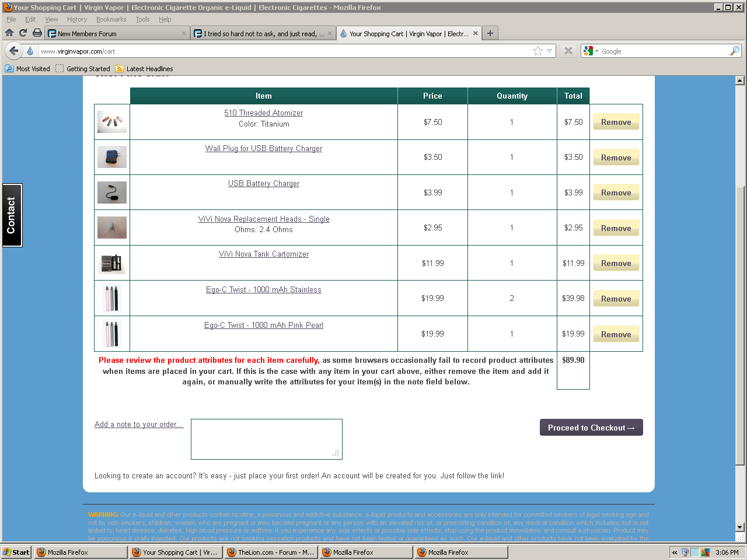This screenshot has height=560, width=747.
Task: Open the History menu
Action: (x=77, y=19)
